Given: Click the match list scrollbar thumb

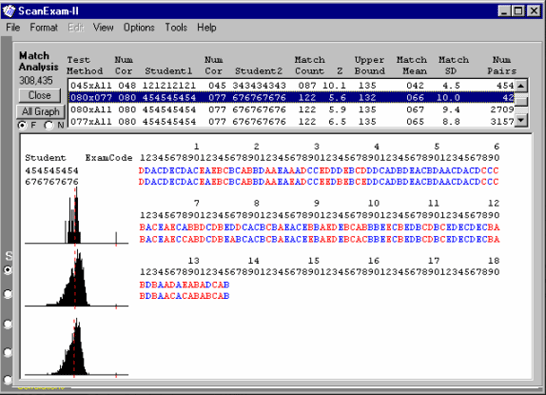Looking at the screenshot, I should 521,101.
